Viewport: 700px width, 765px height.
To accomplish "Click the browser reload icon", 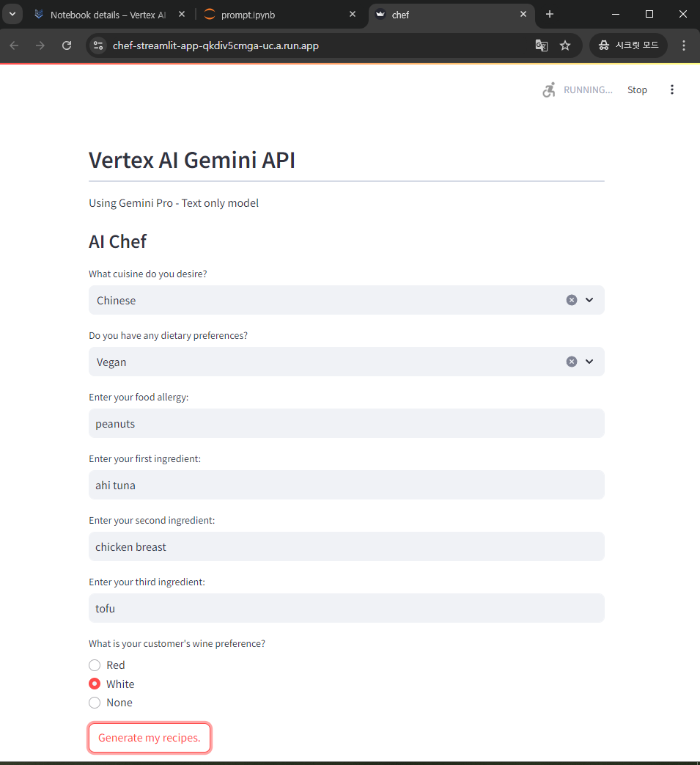I will tap(67, 45).
